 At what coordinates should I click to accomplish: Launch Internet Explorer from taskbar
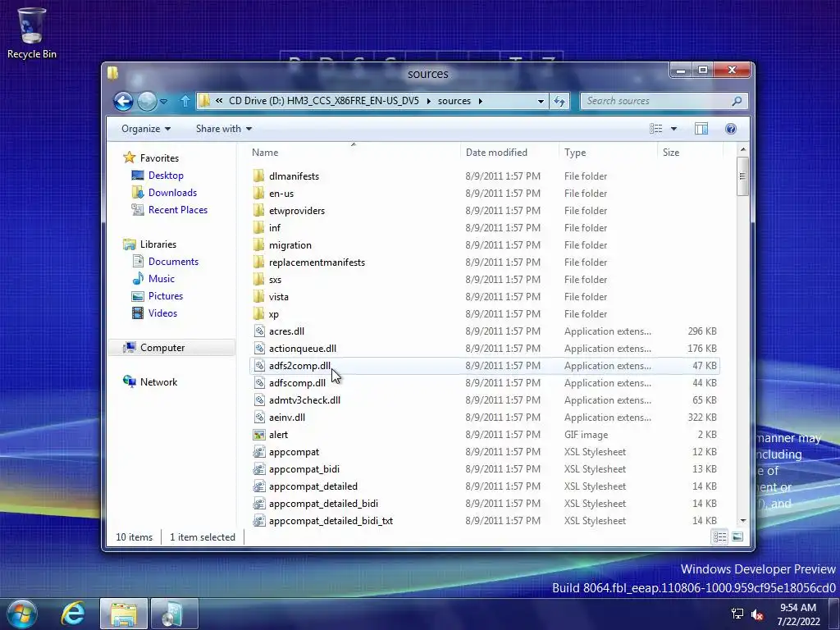[x=73, y=614]
